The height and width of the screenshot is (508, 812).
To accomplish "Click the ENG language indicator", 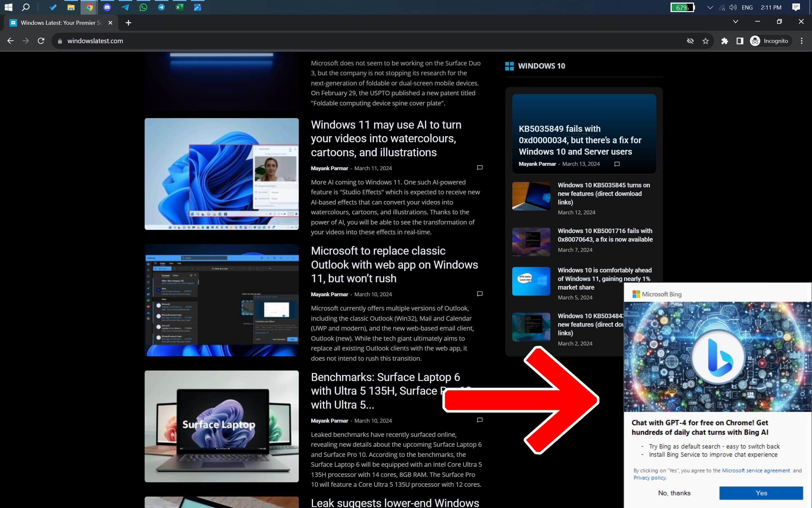I will (x=747, y=7).
